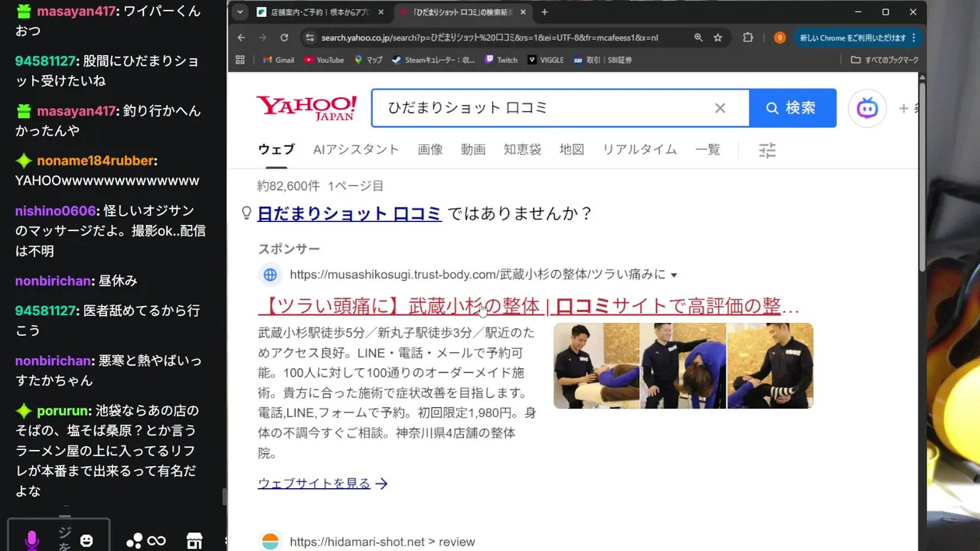The height and width of the screenshot is (551, 980).
Task: Select the 画像 search tab
Action: tap(430, 150)
